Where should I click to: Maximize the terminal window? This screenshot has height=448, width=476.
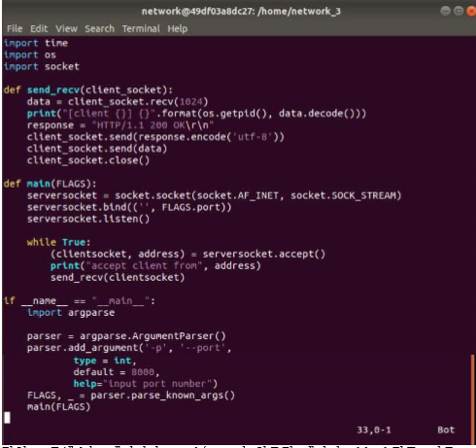click(x=459, y=11)
